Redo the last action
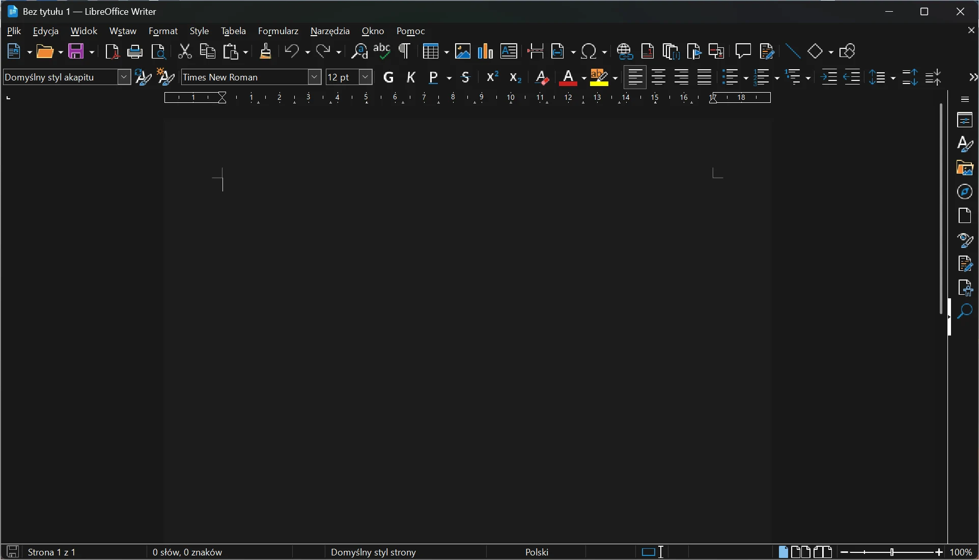 tap(324, 51)
